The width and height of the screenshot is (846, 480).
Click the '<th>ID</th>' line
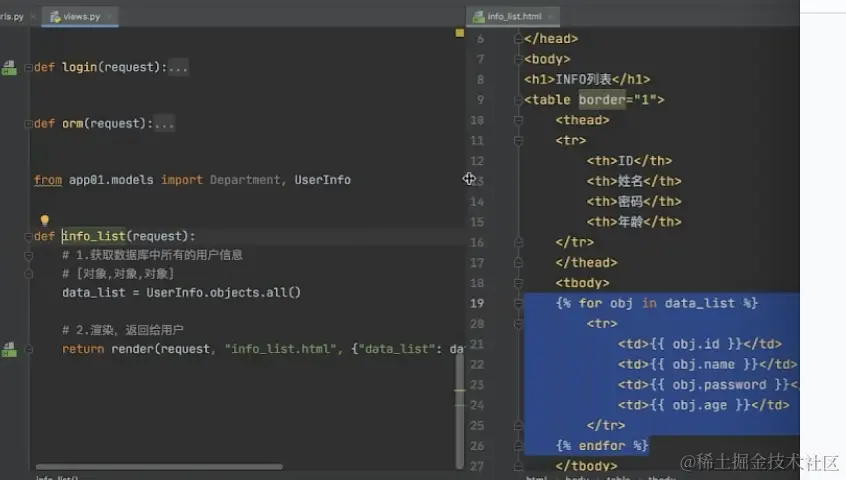click(629, 161)
